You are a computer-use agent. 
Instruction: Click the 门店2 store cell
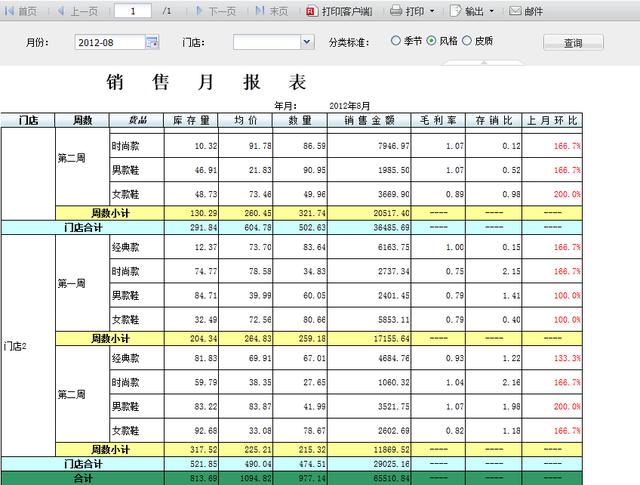click(28, 346)
